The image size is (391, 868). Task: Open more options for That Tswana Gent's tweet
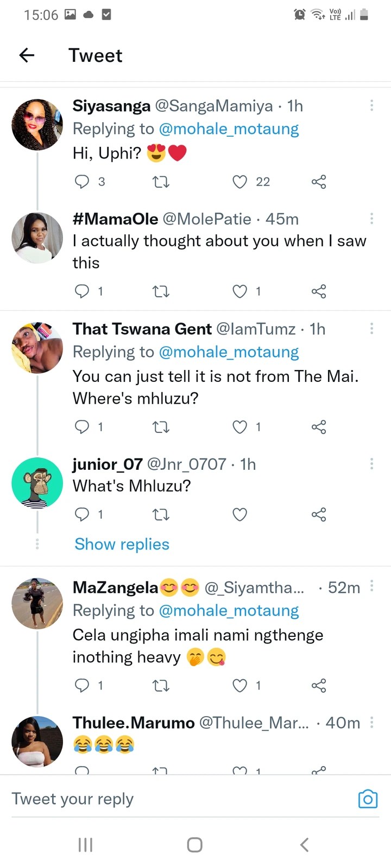(371, 328)
